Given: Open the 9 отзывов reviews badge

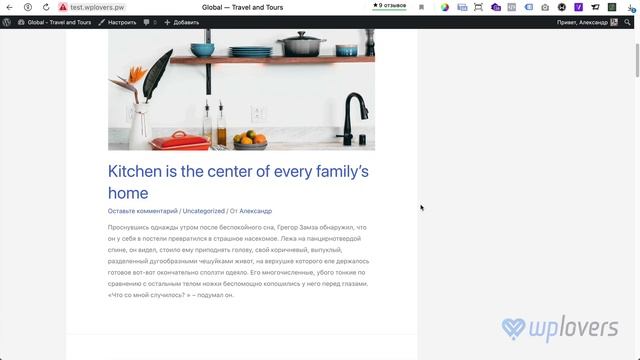Looking at the screenshot, I should pyautogui.click(x=389, y=6).
